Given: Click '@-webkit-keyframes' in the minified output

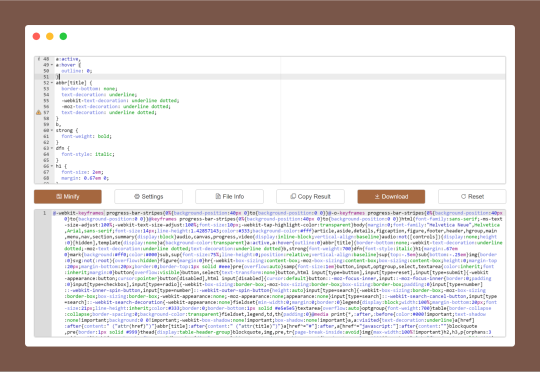Looking at the screenshot, I should pos(78,213).
